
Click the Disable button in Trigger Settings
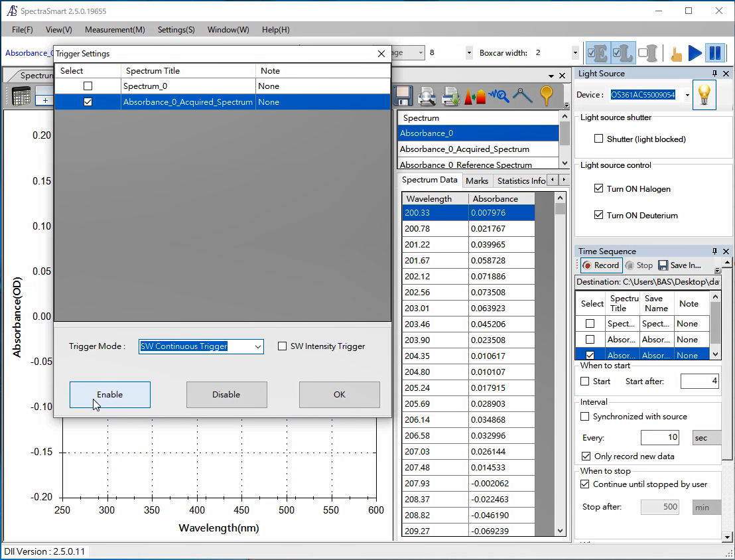click(x=226, y=395)
